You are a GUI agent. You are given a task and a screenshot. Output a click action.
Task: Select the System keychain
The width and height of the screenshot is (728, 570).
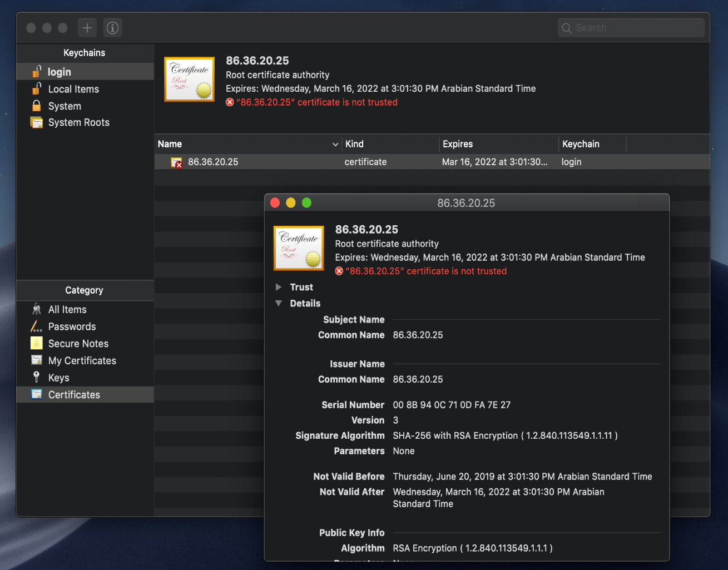click(85, 106)
